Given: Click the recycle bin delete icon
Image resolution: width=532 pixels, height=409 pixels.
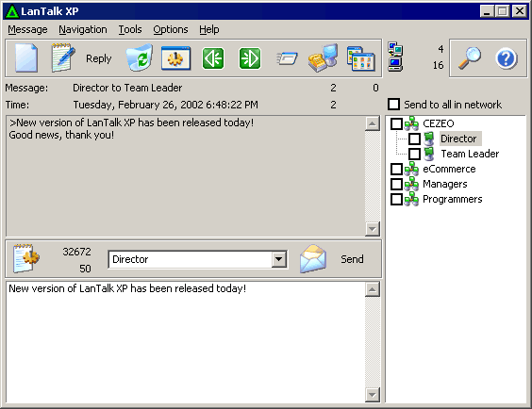Looking at the screenshot, I should (139, 57).
